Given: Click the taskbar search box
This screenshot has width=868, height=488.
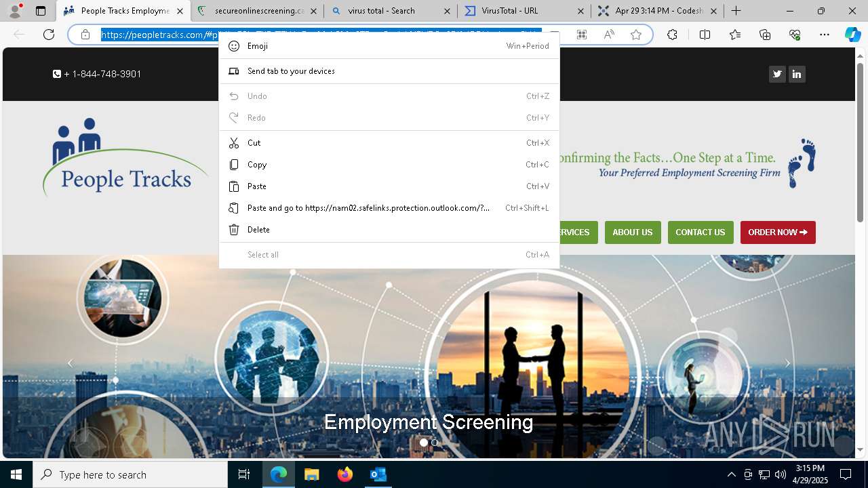Looking at the screenshot, I should tap(130, 474).
